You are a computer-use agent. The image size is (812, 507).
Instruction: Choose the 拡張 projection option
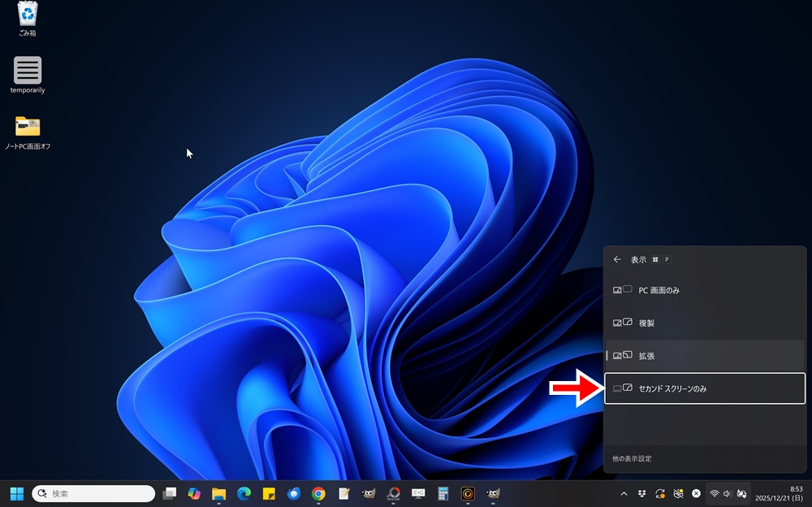[705, 356]
